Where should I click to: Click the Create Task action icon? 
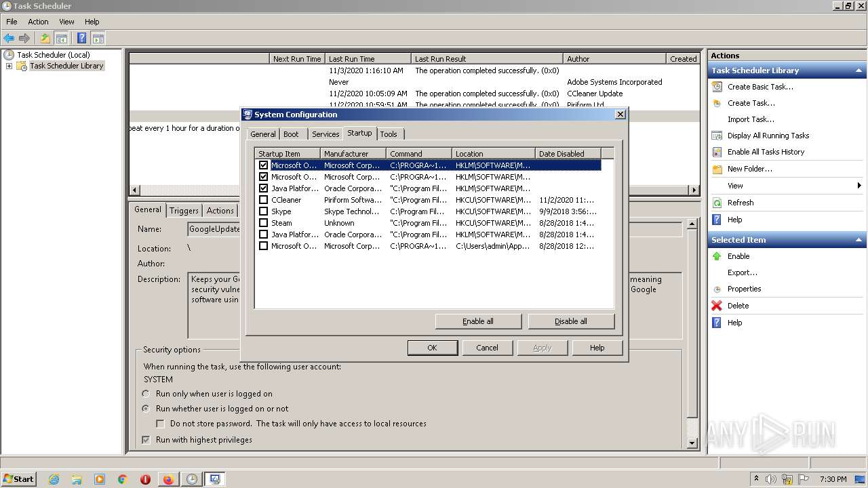[717, 103]
